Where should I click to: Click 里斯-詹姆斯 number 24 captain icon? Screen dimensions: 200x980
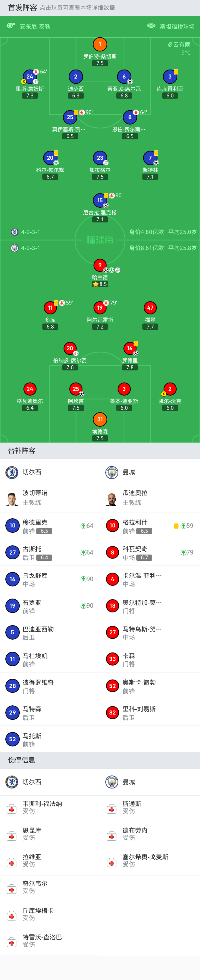coord(30,76)
